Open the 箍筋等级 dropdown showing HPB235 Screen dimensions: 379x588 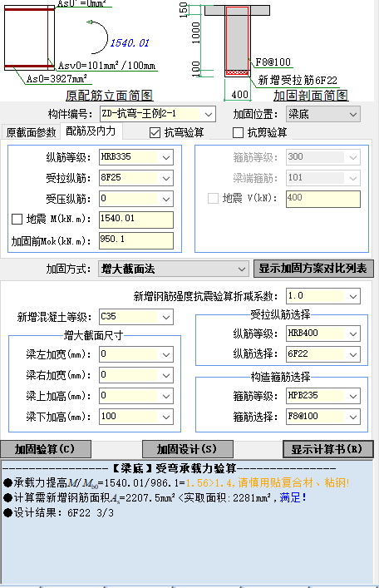(x=322, y=396)
